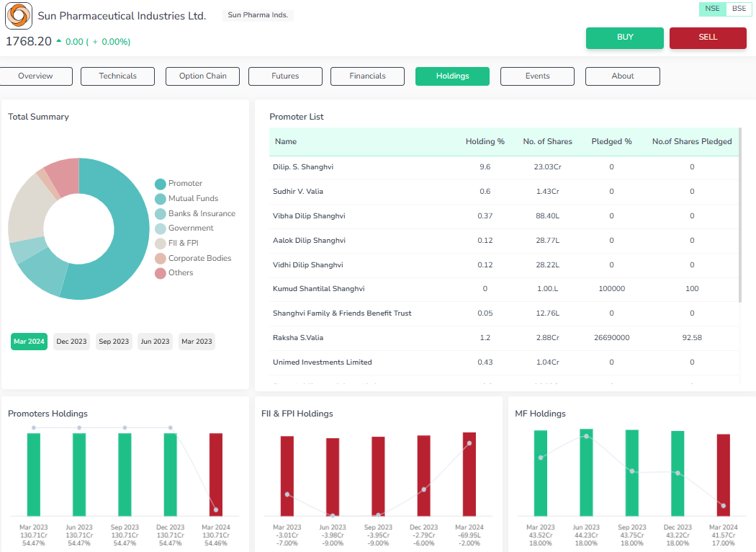The width and height of the screenshot is (756, 552).
Task: Click the No.of Shares Pledged header
Action: 692,141
